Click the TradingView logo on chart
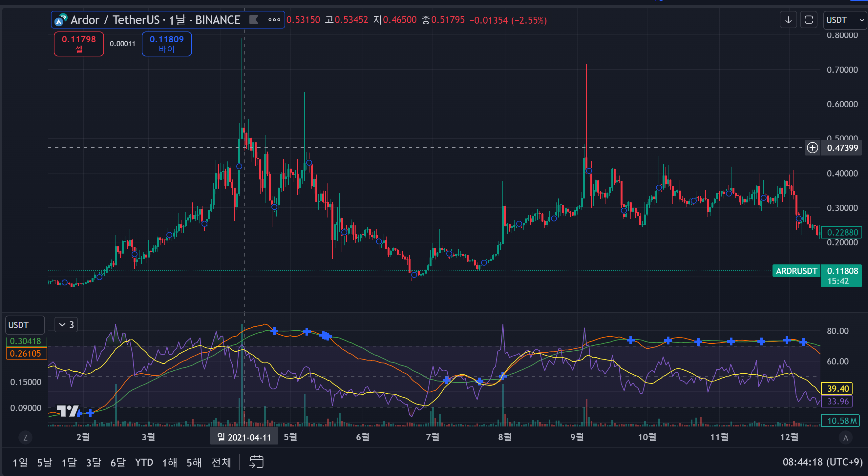868x476 pixels. [68, 411]
